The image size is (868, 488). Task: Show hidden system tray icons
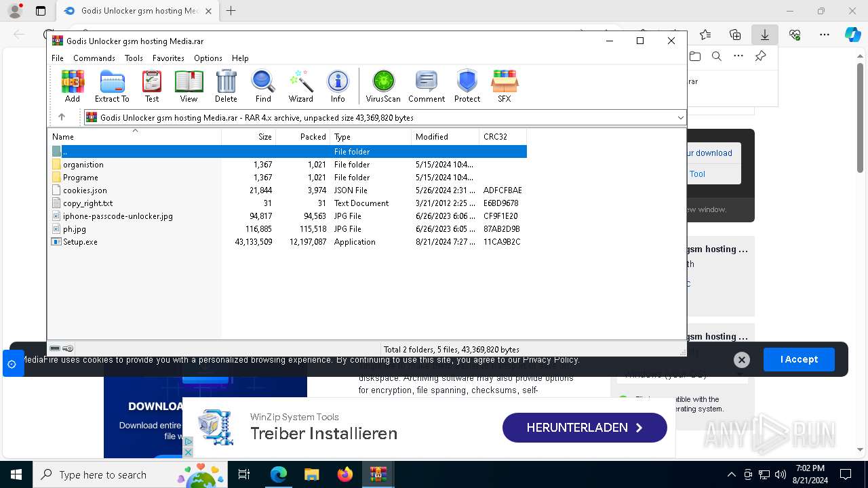click(731, 474)
